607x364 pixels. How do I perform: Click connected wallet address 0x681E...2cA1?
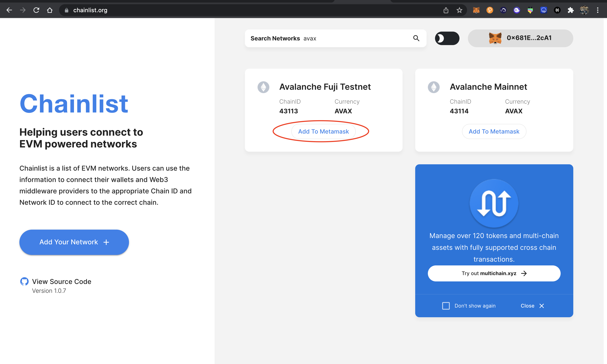point(520,38)
